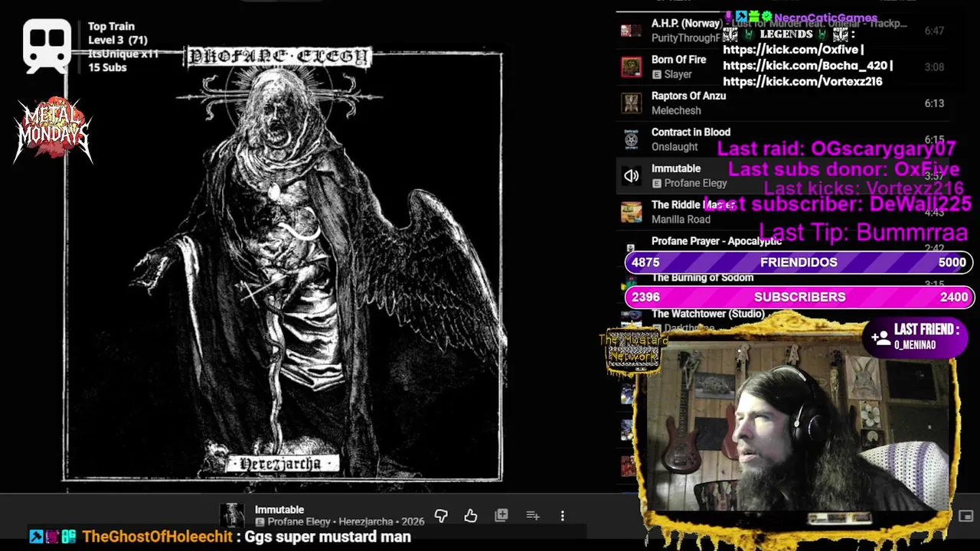Click TheGhostOfHoleechit chat username

tap(157, 536)
